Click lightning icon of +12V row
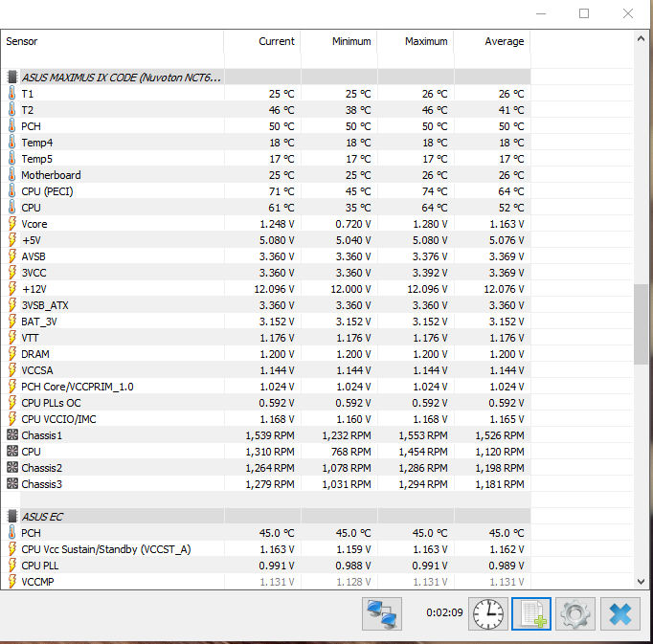Viewport: 653px width, 644px height. [12, 288]
